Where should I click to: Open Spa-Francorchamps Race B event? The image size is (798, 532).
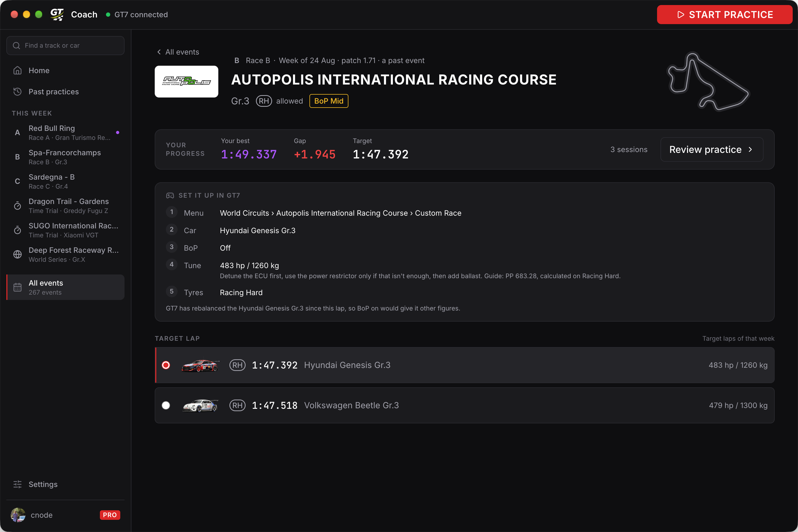point(65,157)
